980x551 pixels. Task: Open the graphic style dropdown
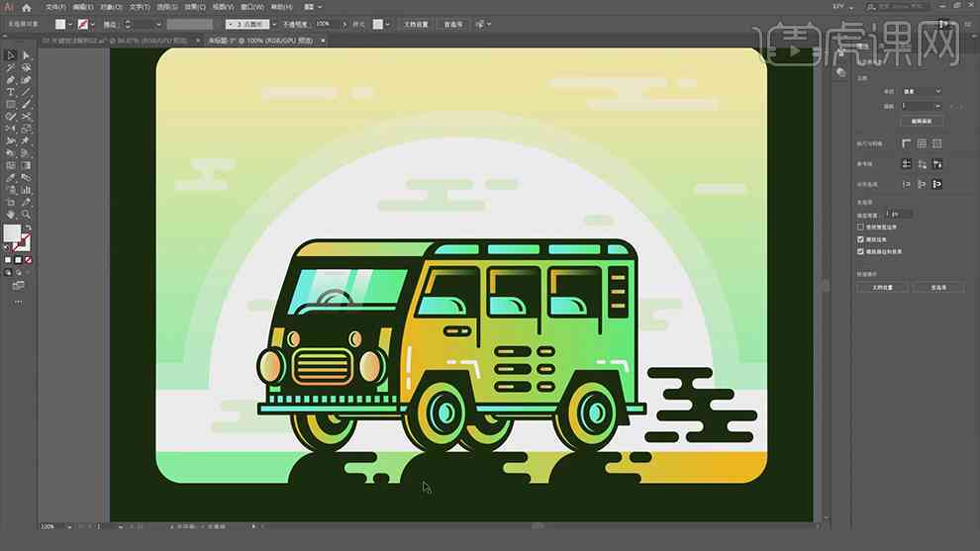point(387,25)
